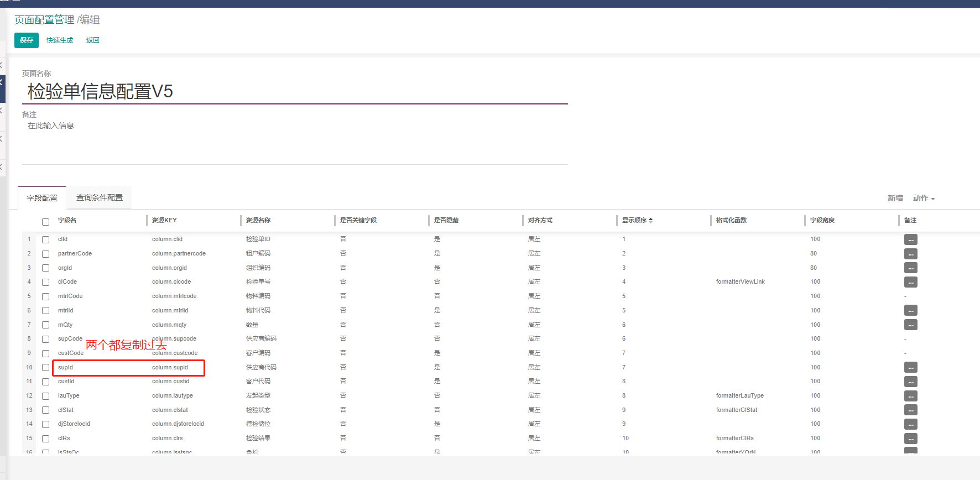
Task: Click the 页面配置管理 breadcrumb link
Action: tap(44, 20)
